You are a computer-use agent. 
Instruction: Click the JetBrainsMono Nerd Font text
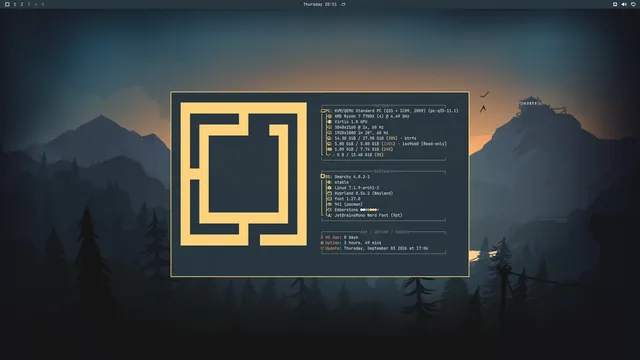369,216
